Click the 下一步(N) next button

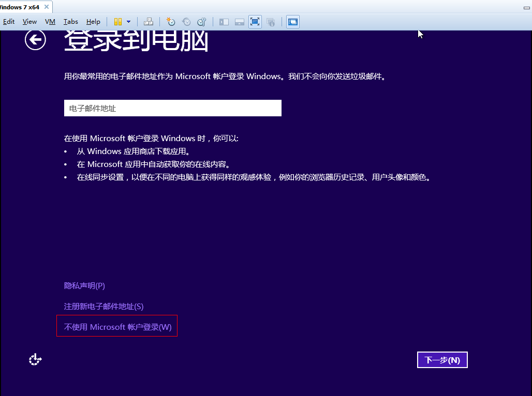click(x=442, y=360)
